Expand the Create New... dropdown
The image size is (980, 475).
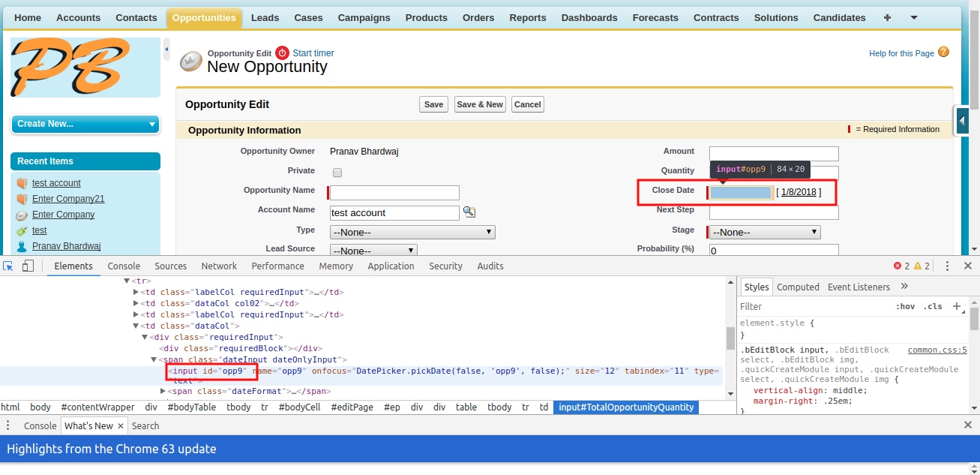pos(85,124)
